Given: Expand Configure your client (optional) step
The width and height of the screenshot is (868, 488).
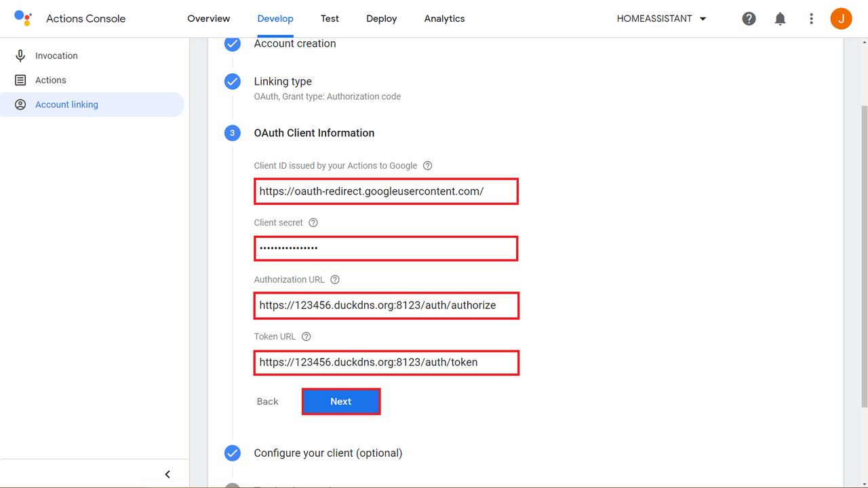Looking at the screenshot, I should click(x=328, y=453).
